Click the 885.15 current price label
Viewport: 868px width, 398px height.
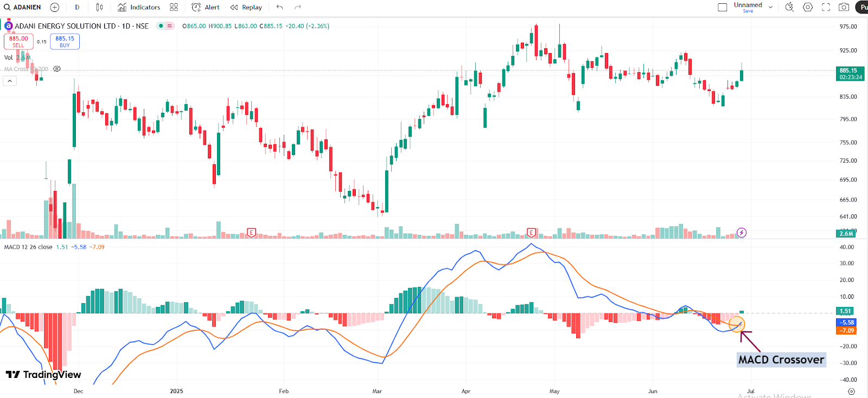pos(850,74)
